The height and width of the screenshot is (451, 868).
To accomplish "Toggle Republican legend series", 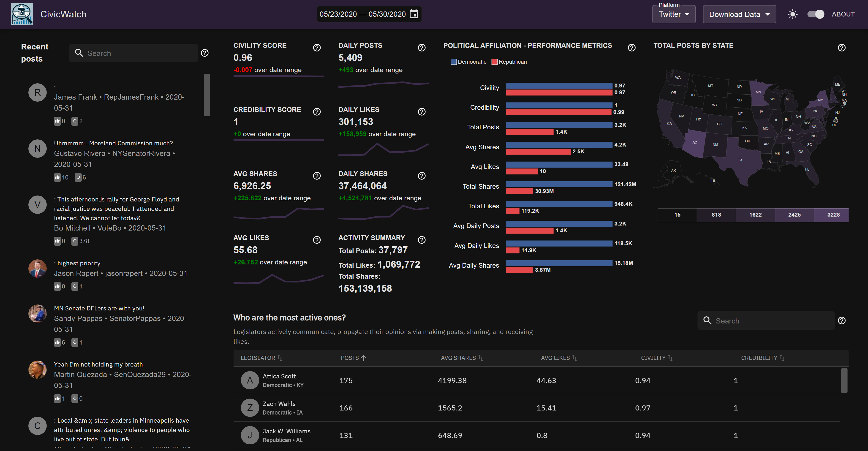I will click(509, 62).
